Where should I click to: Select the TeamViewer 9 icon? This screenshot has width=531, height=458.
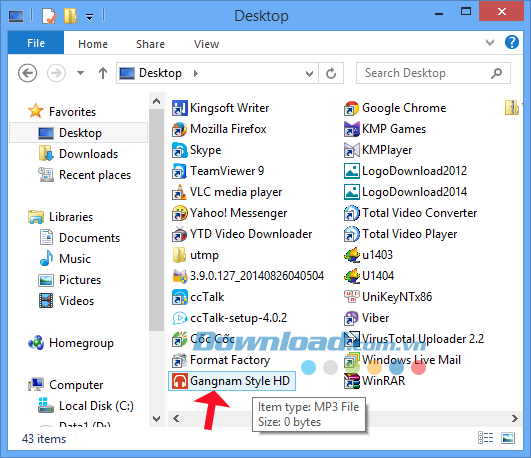tap(179, 171)
